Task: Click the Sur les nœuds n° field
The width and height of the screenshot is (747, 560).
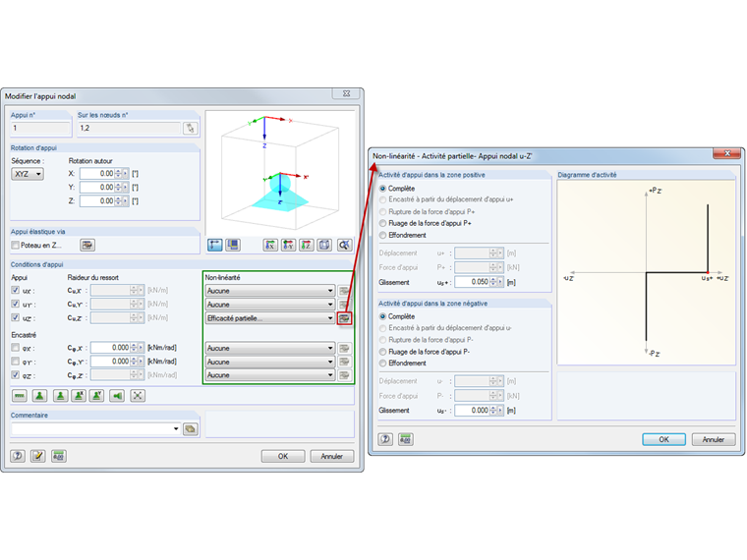Action: tap(130, 128)
